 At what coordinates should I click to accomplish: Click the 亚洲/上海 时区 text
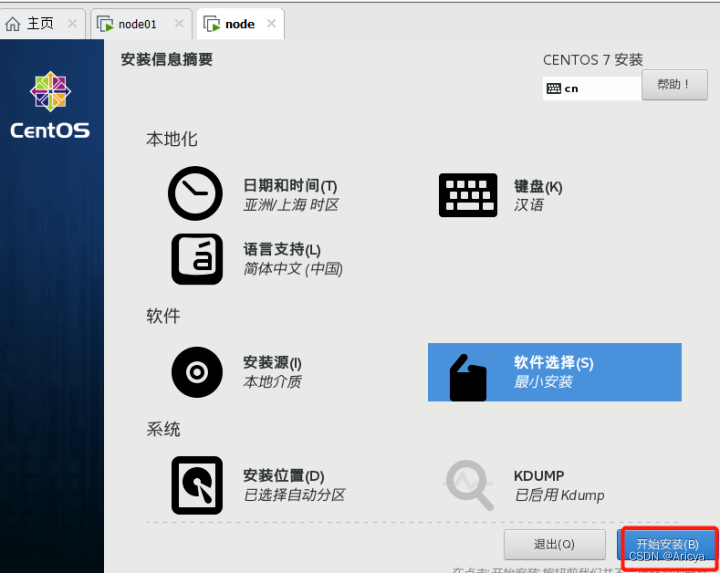pos(291,205)
